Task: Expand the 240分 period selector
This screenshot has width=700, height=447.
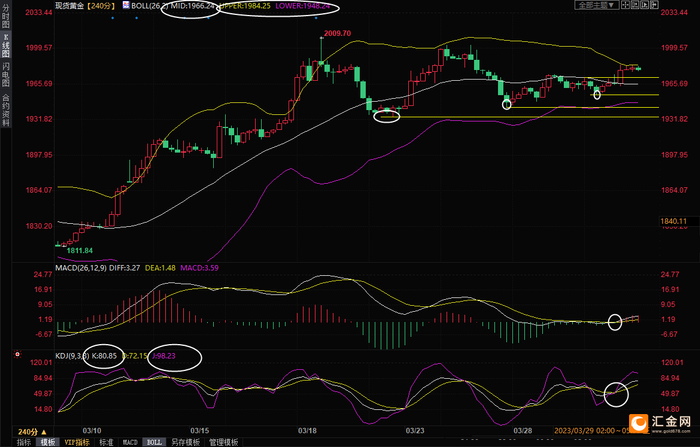Action: (32, 432)
